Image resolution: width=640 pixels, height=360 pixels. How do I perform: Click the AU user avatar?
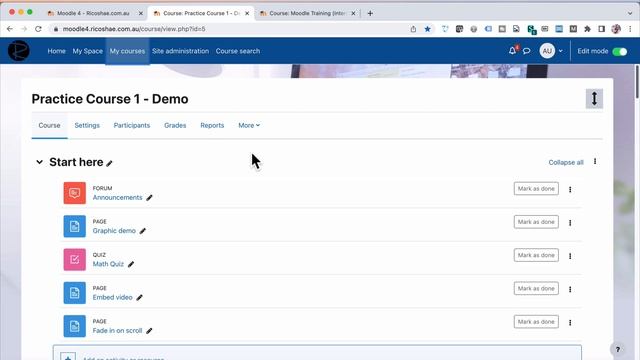(x=547, y=51)
